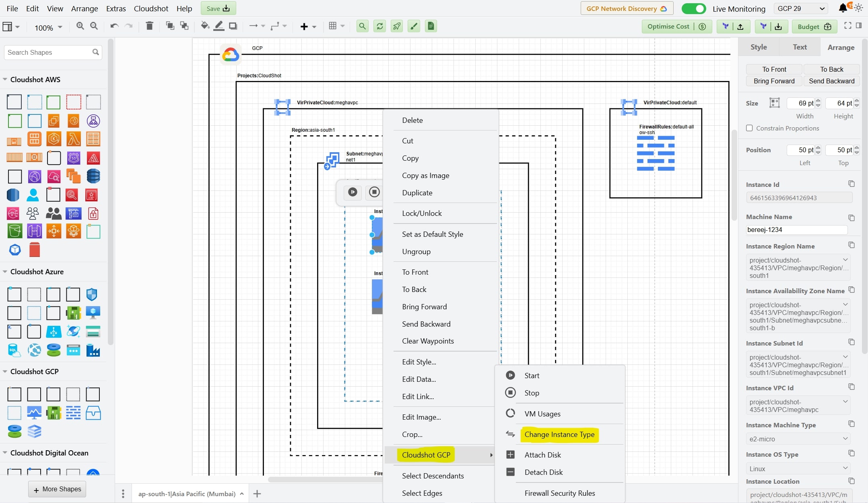Click the zoom in magnifier icon
The height and width of the screenshot is (503, 868).
click(x=80, y=26)
